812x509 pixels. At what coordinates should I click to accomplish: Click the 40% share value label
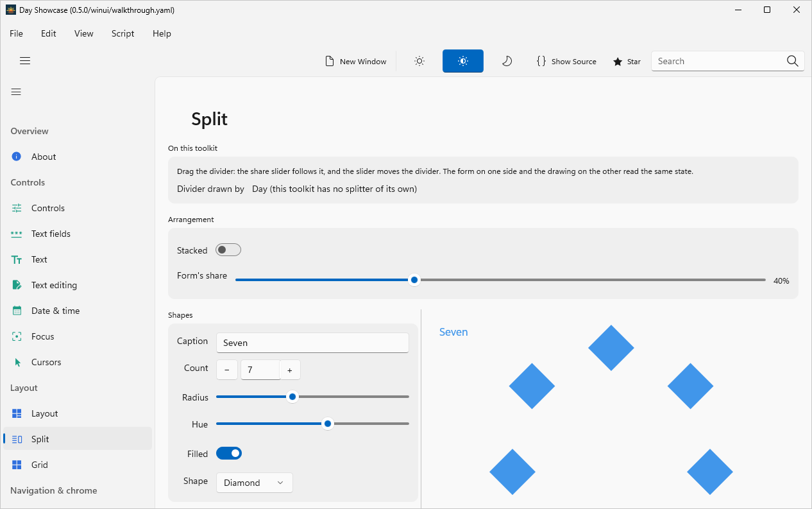pyautogui.click(x=781, y=280)
